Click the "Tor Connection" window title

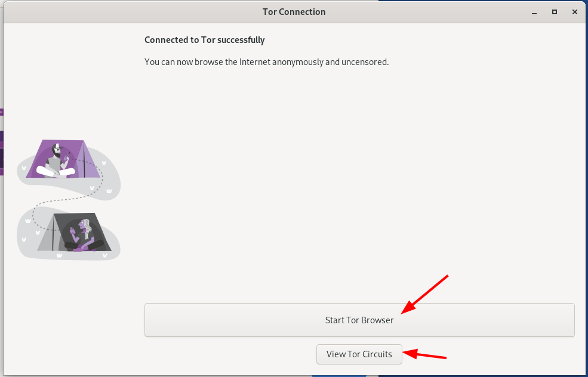pos(294,12)
